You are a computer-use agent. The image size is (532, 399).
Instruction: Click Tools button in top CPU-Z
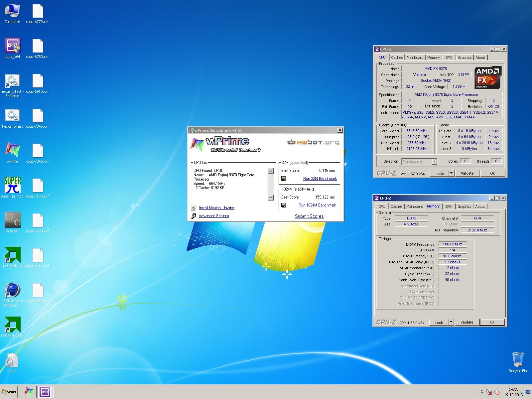pos(439,173)
